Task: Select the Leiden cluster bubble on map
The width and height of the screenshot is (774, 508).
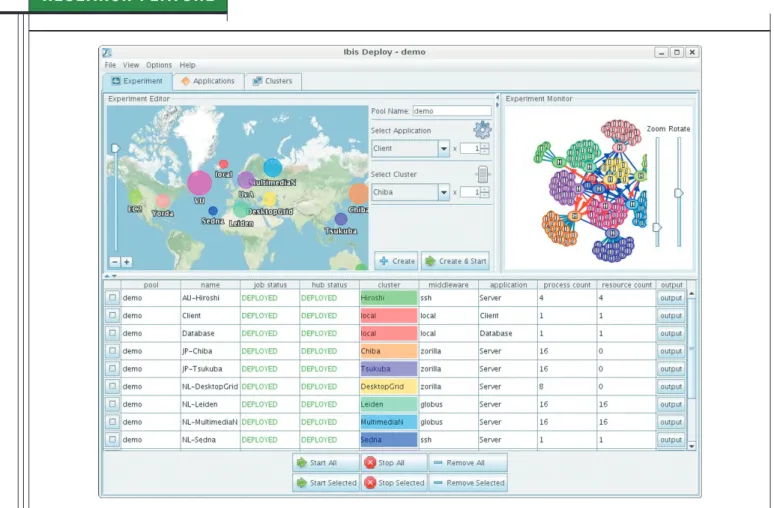Action: coord(240,210)
